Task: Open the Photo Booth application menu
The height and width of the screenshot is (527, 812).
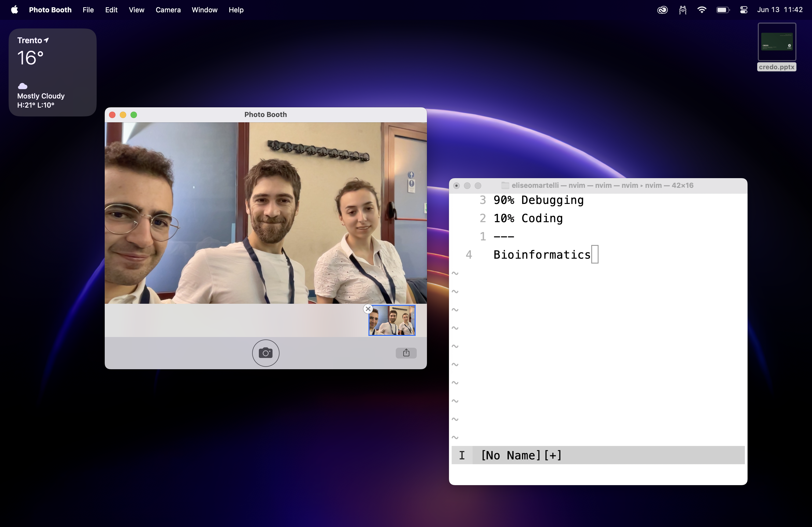Action: 50,10
